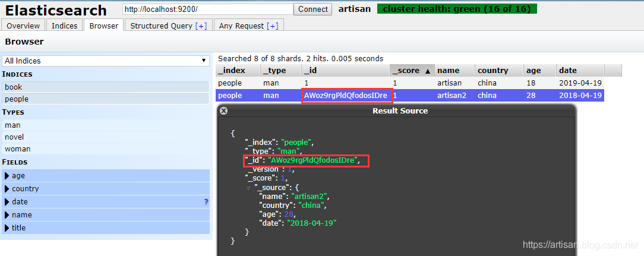Click the _score column sort arrow
644x256 pixels.
coord(428,71)
